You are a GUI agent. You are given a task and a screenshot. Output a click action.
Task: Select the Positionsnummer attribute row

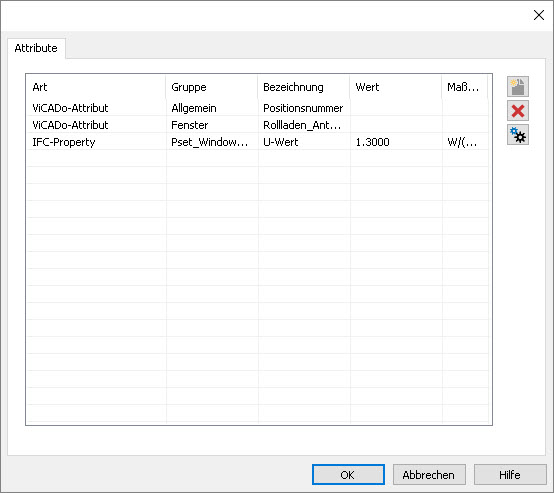258,108
